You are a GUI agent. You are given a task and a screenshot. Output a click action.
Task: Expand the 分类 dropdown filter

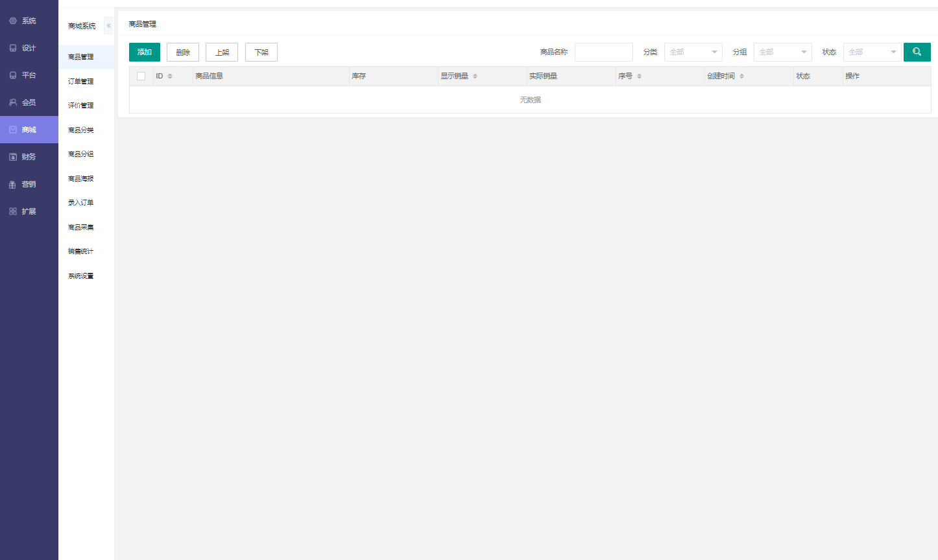pyautogui.click(x=693, y=52)
